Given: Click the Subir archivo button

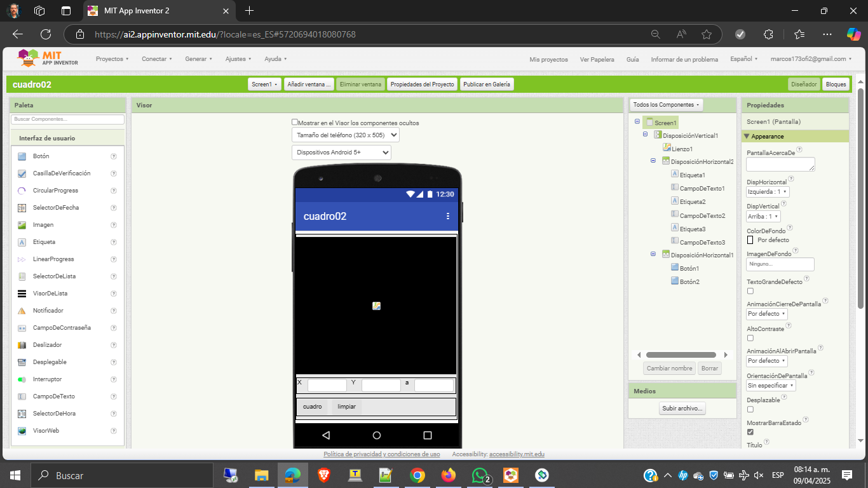Looking at the screenshot, I should point(682,409).
